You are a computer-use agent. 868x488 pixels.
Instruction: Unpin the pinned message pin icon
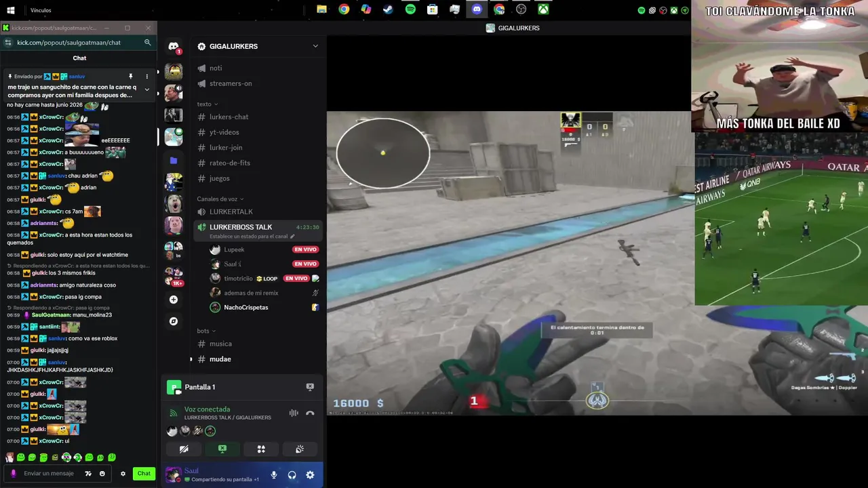(131, 77)
